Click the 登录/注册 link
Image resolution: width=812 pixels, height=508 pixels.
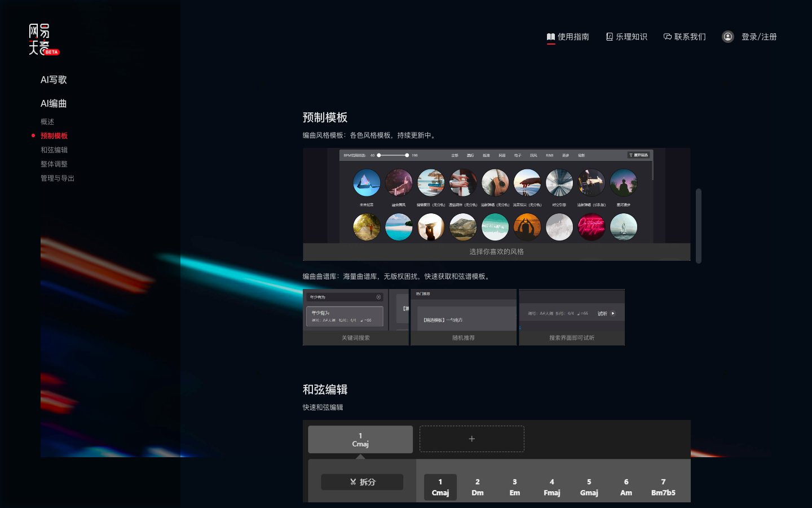click(x=759, y=37)
